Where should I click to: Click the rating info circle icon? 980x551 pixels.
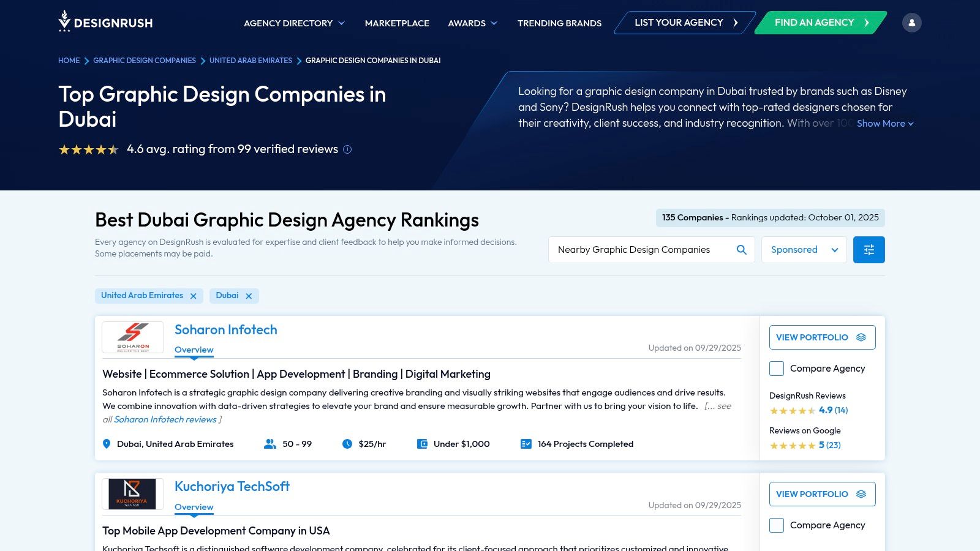tap(347, 149)
